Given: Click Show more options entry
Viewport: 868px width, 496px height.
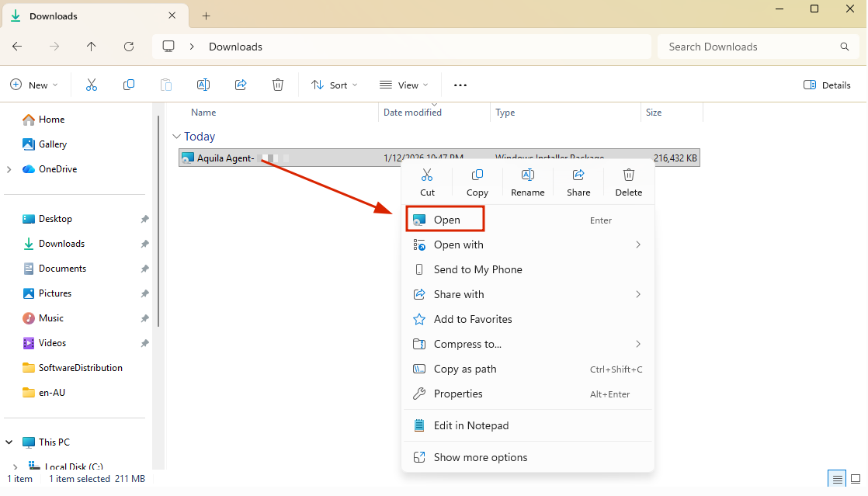Looking at the screenshot, I should click(x=480, y=457).
